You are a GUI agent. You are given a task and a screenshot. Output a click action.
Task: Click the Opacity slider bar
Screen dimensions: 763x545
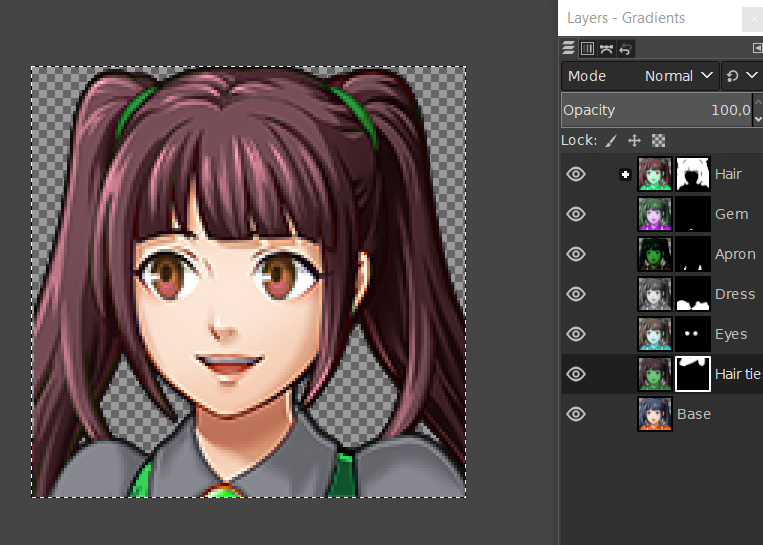(656, 110)
